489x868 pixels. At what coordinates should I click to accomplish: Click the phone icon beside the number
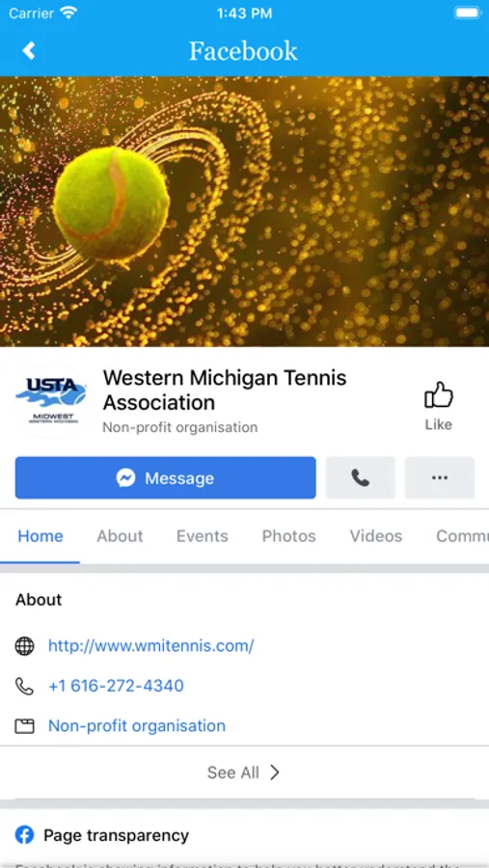pos(24,687)
